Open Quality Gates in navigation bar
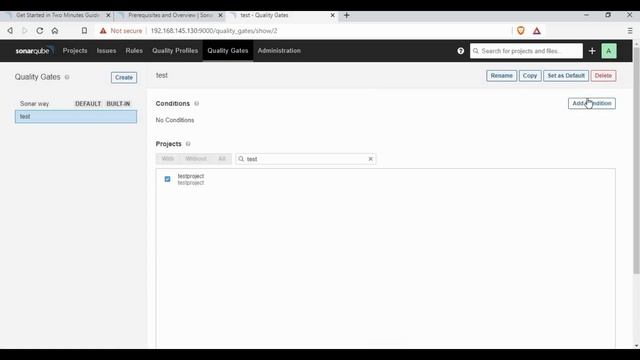This screenshot has height=360, width=640. coord(228,51)
